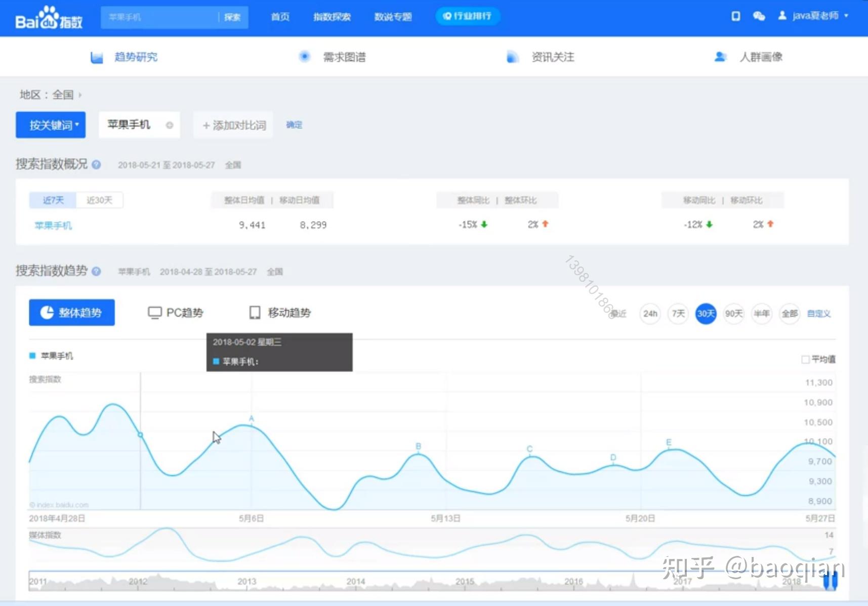
Task: Switch to the 资讯关注 tab
Action: click(x=540, y=57)
